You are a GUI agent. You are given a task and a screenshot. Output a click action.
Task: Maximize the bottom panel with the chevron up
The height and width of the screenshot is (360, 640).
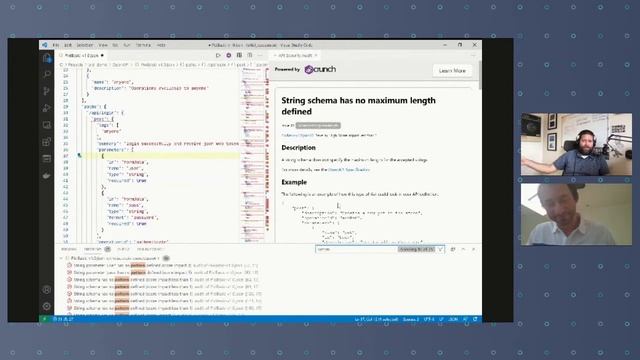click(463, 249)
